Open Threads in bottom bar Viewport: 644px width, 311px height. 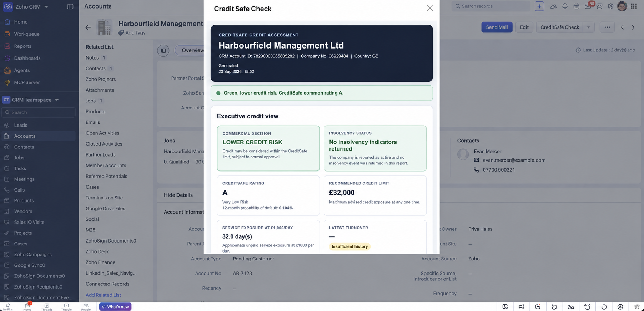coord(47,307)
